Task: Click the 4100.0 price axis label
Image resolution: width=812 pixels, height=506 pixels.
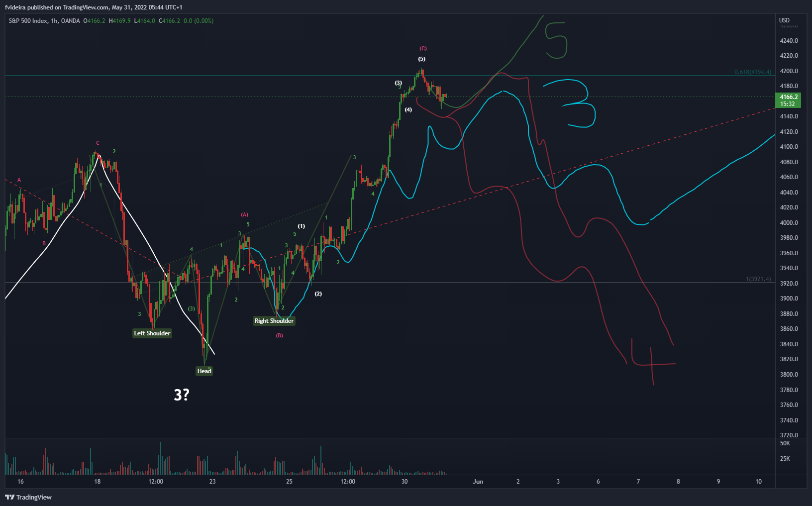Action: pyautogui.click(x=789, y=147)
